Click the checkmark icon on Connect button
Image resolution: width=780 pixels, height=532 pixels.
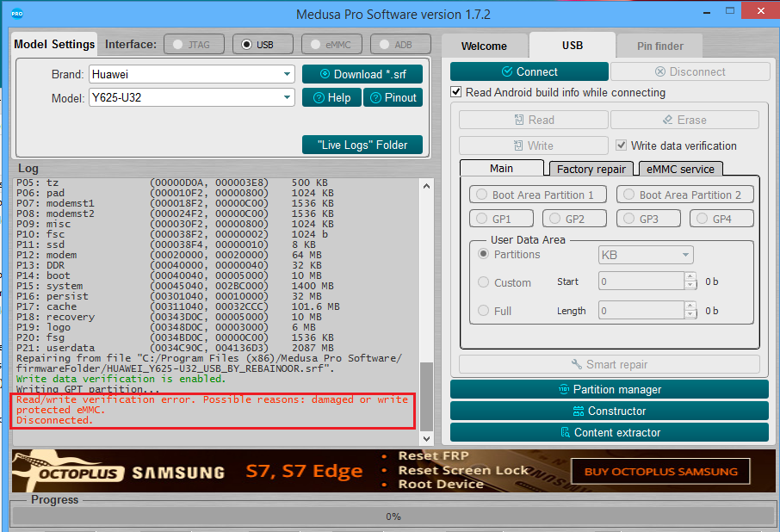click(x=507, y=71)
